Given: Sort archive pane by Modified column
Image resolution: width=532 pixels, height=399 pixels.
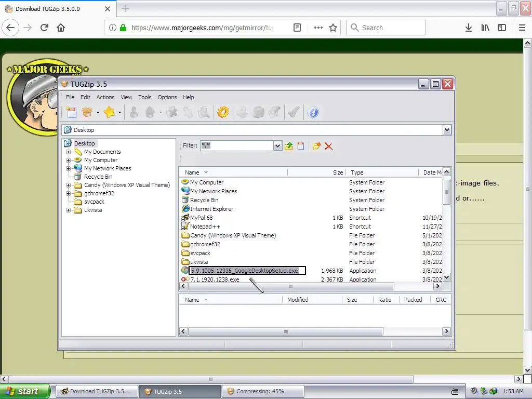Looking at the screenshot, I should (x=312, y=300).
